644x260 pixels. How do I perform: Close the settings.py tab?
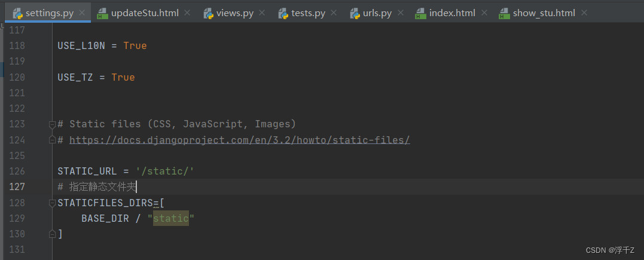[82, 13]
